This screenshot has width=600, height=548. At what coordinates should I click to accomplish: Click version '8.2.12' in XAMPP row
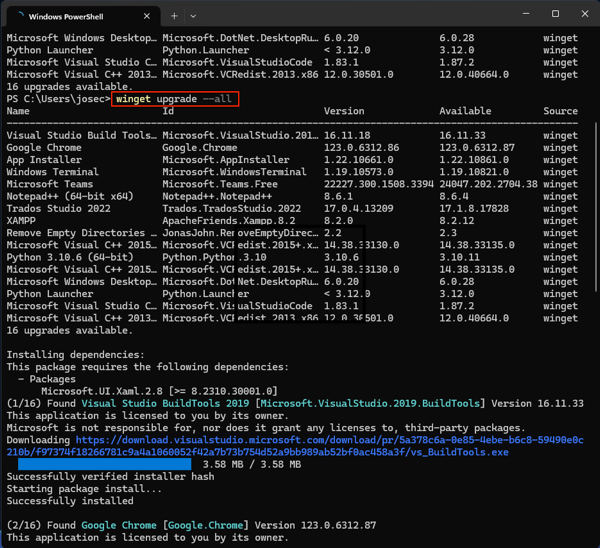(x=457, y=221)
